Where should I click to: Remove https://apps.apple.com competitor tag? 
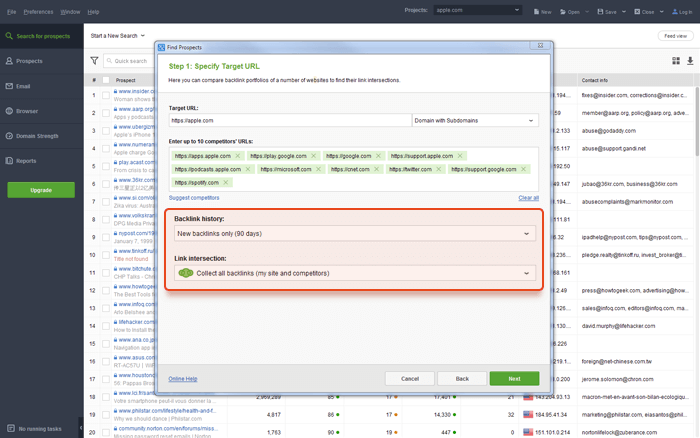click(x=238, y=156)
